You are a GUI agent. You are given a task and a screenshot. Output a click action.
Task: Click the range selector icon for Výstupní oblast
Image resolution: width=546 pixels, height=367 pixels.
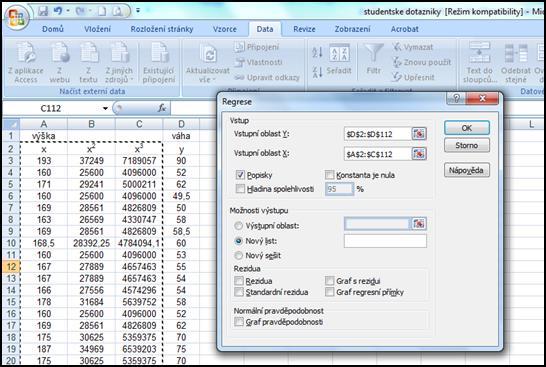[x=419, y=224]
